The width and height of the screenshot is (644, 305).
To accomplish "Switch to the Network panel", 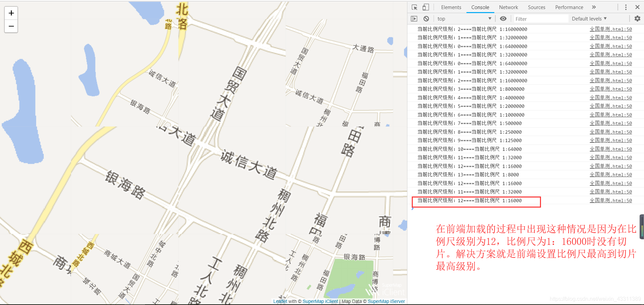I will coord(508,7).
